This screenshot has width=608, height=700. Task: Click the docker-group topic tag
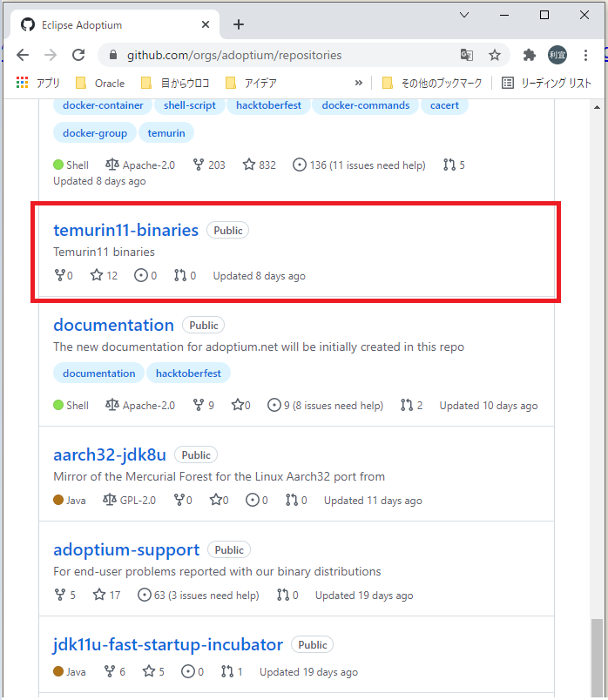[95, 133]
